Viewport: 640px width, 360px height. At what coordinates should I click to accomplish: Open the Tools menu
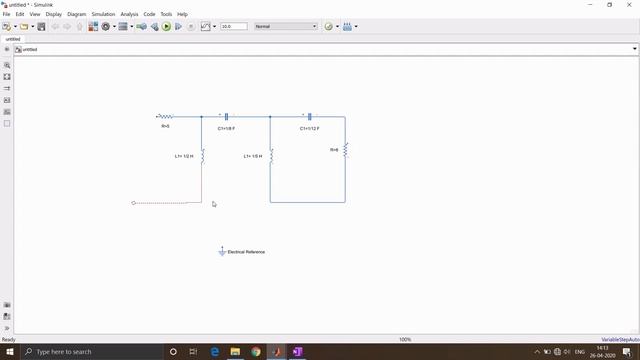click(x=166, y=14)
